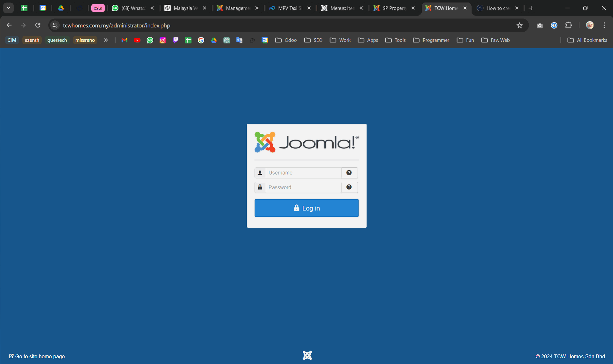Click the Password input field

pyautogui.click(x=303, y=187)
